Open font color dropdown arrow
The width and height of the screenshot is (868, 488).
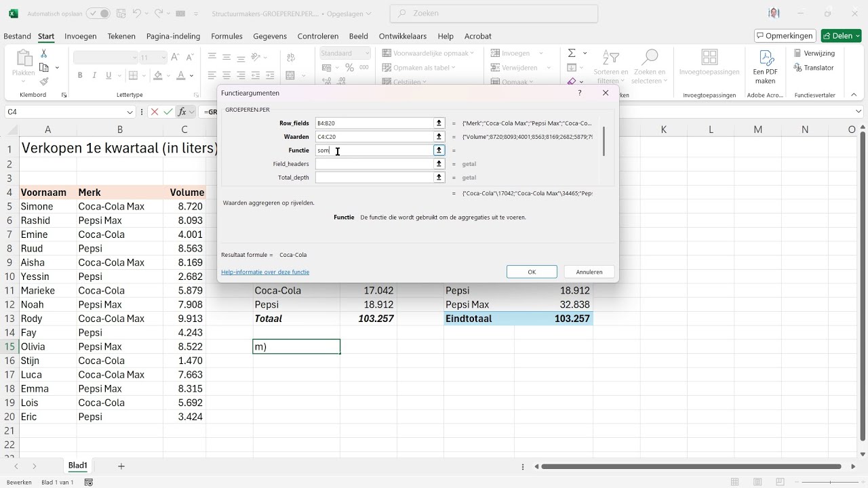pos(192,75)
